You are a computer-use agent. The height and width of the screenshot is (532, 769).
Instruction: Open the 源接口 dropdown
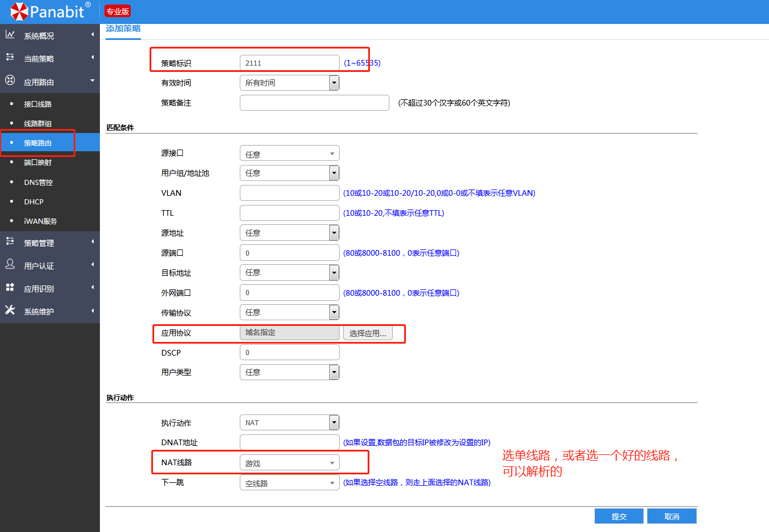click(289, 154)
